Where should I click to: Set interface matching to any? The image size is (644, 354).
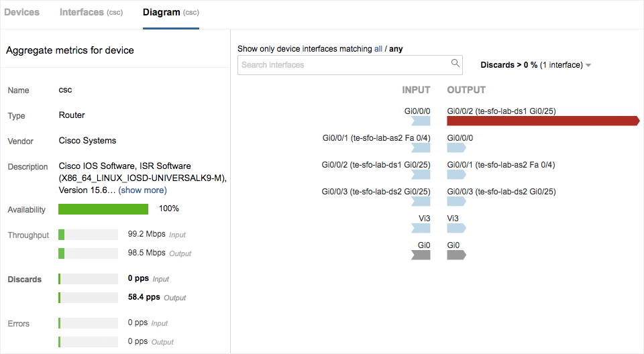coord(396,49)
